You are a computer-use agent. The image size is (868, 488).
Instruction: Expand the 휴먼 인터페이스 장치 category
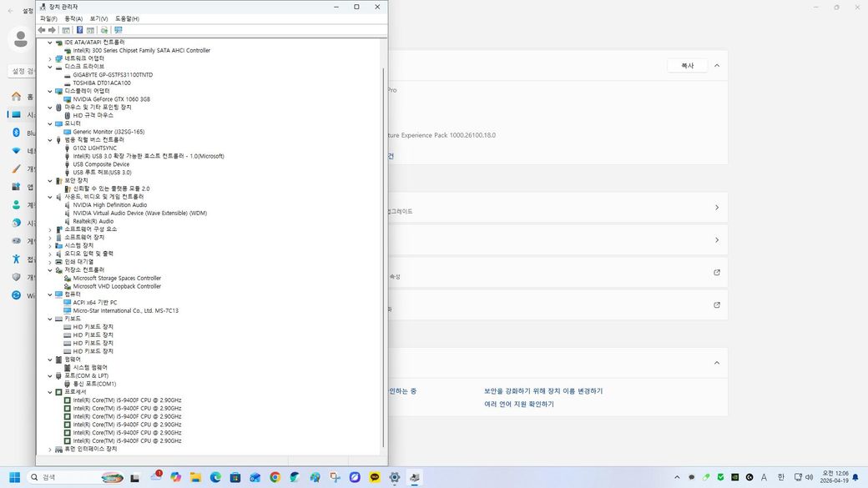(49, 450)
